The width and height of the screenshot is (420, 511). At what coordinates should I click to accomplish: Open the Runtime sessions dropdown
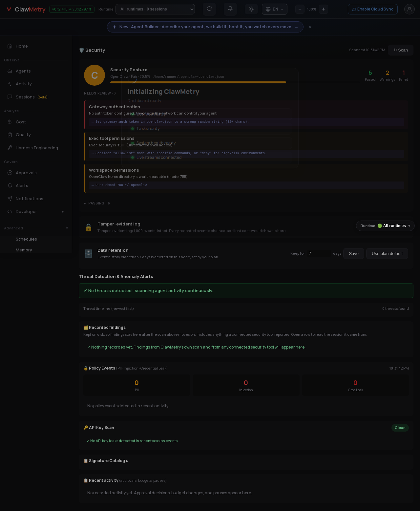tap(155, 9)
